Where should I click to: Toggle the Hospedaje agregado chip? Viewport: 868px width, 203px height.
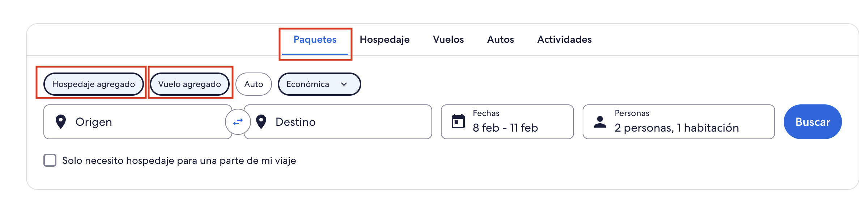tap(93, 84)
